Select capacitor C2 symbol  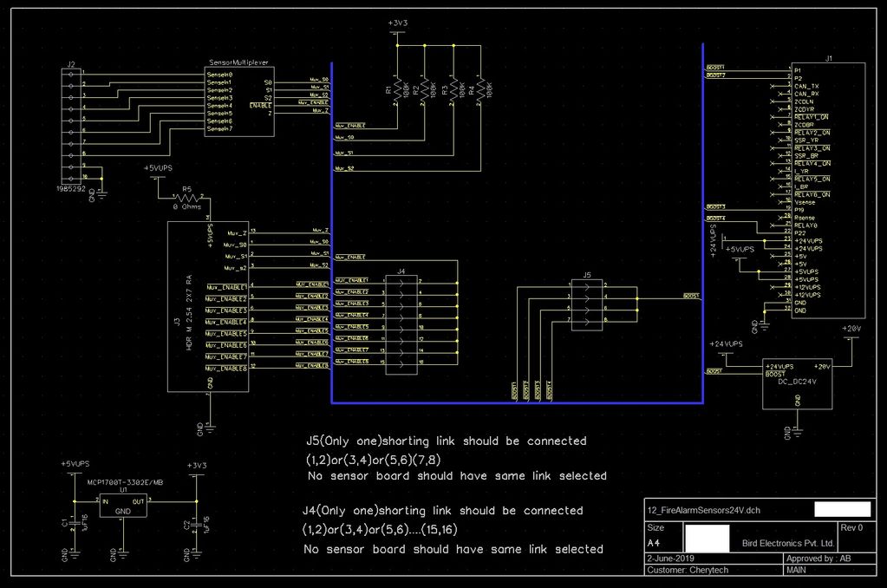[196, 525]
